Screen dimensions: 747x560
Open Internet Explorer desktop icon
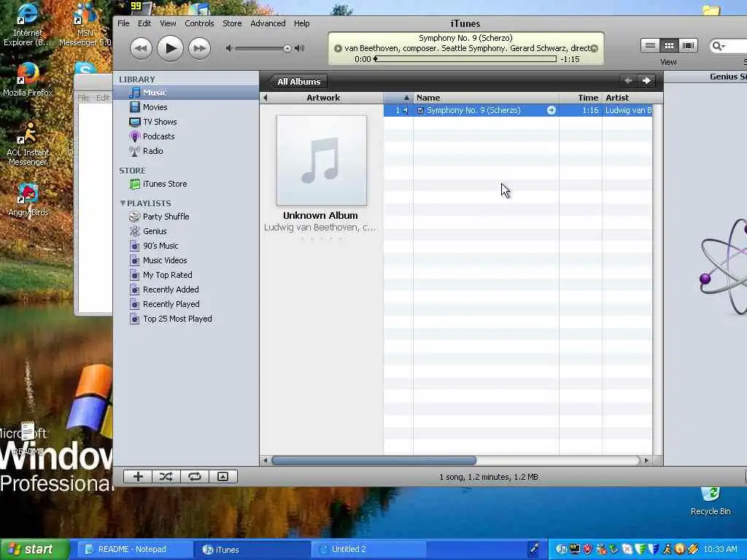pyautogui.click(x=27, y=25)
